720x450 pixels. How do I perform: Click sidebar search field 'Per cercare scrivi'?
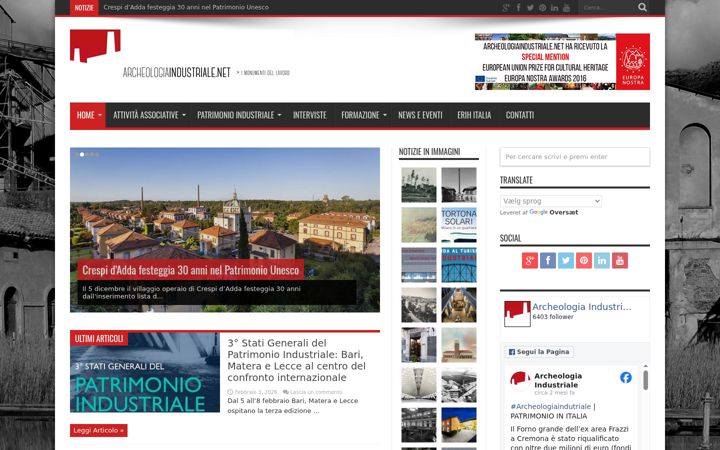click(x=575, y=157)
